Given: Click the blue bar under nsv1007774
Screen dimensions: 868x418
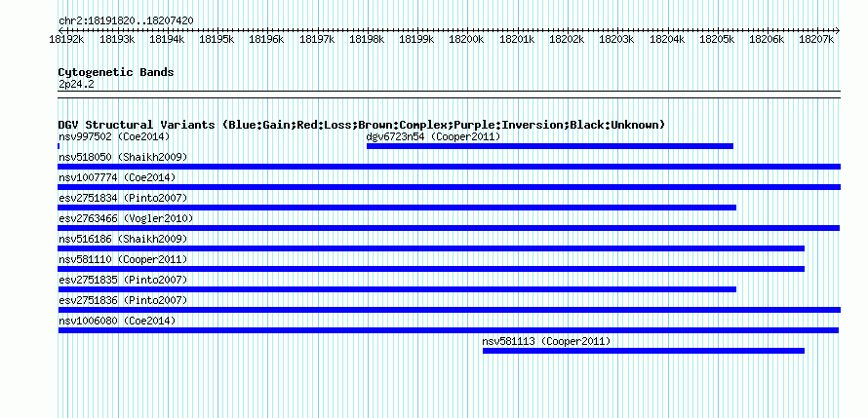Looking at the screenshot, I should (449, 187).
